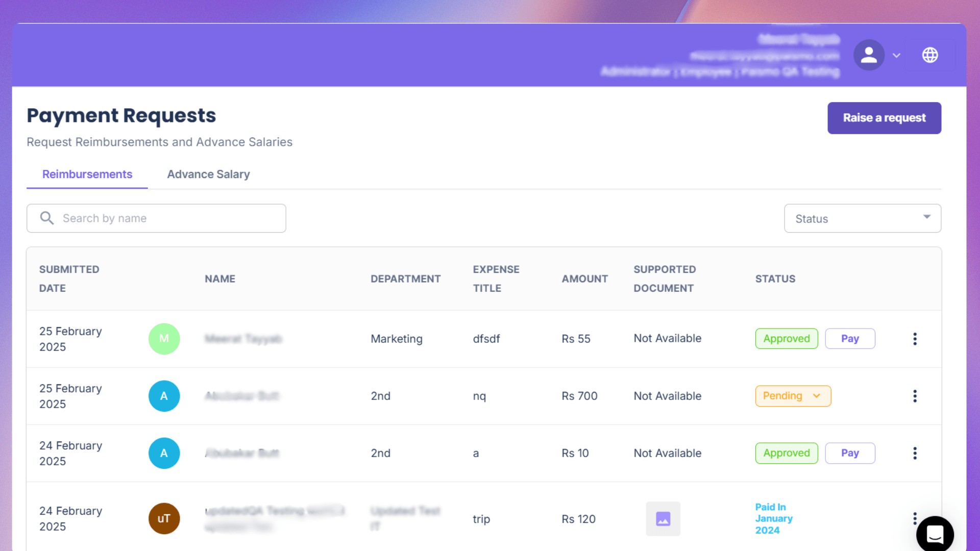Click the search magnifier icon
980x551 pixels.
click(47, 218)
